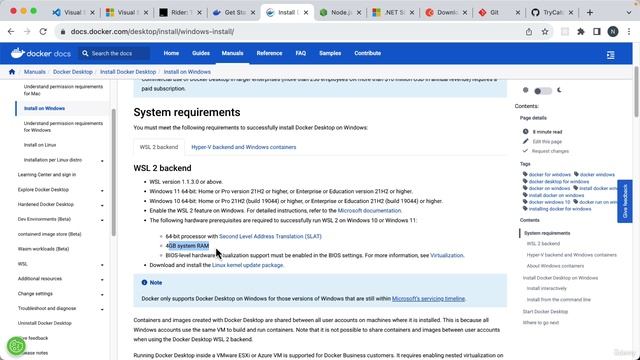Open the Contribute nav item
Viewport: 640px width, 360px height.
tap(367, 53)
